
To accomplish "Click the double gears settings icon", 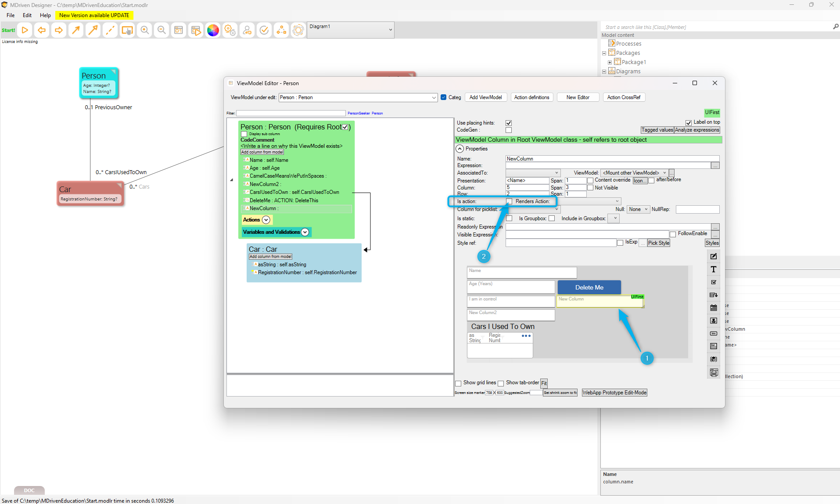I will coord(230,30).
